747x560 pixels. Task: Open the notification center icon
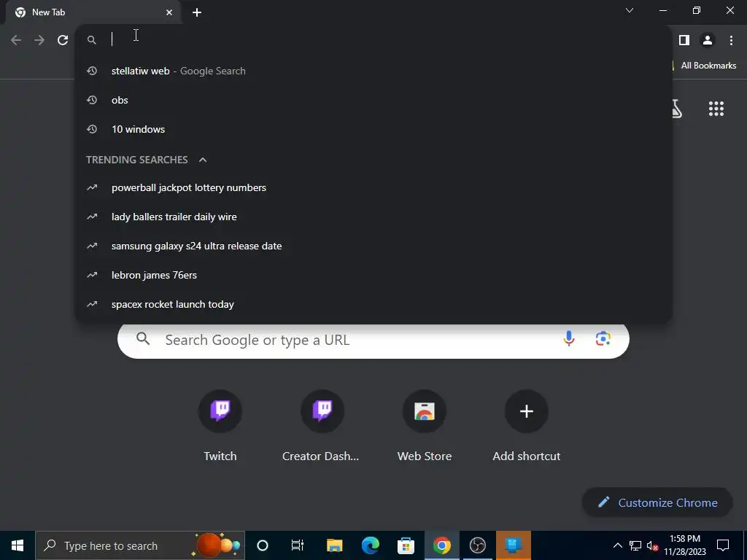[x=723, y=545]
